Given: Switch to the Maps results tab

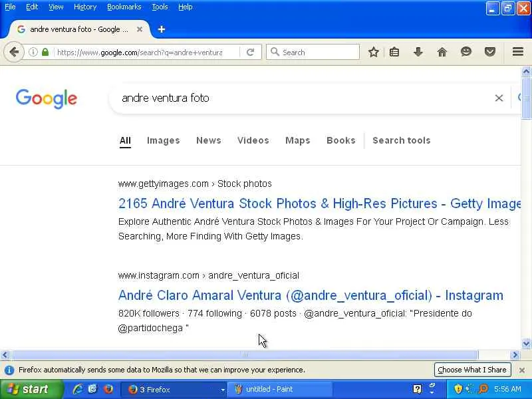Looking at the screenshot, I should (x=297, y=140).
